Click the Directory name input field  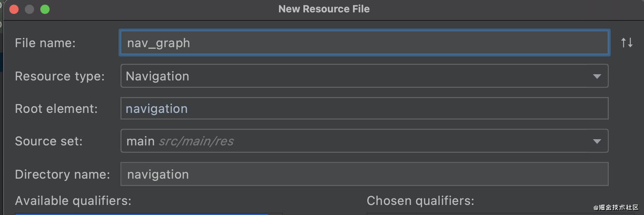(x=364, y=174)
